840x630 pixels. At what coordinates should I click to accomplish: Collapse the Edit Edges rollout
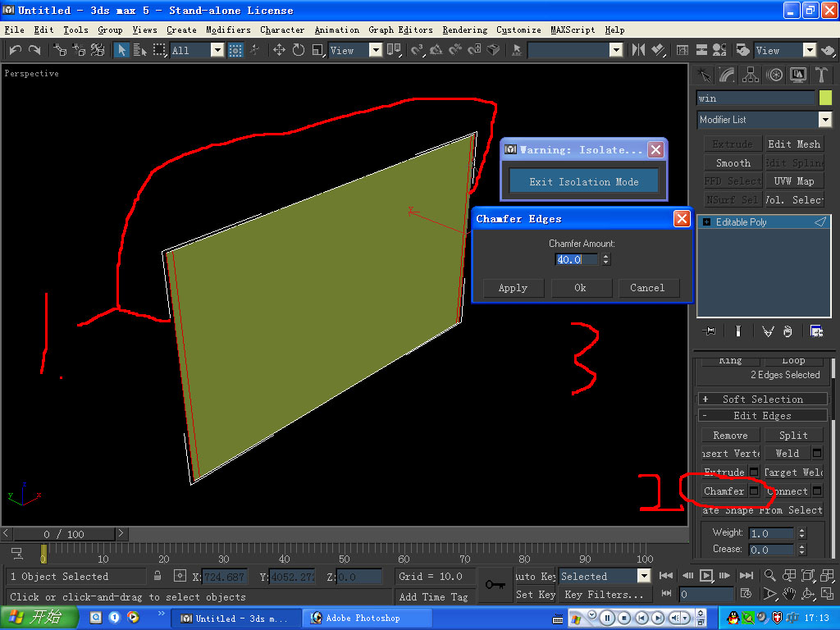pyautogui.click(x=763, y=416)
